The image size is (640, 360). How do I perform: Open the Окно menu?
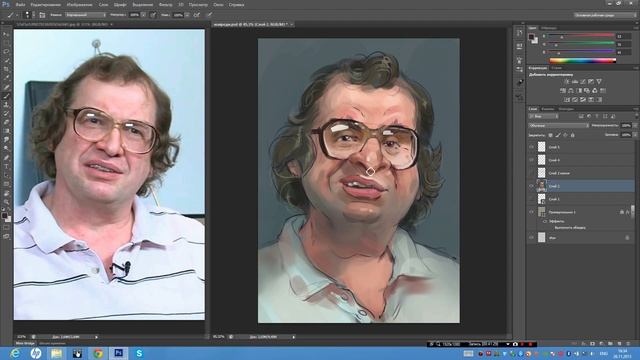(218, 5)
